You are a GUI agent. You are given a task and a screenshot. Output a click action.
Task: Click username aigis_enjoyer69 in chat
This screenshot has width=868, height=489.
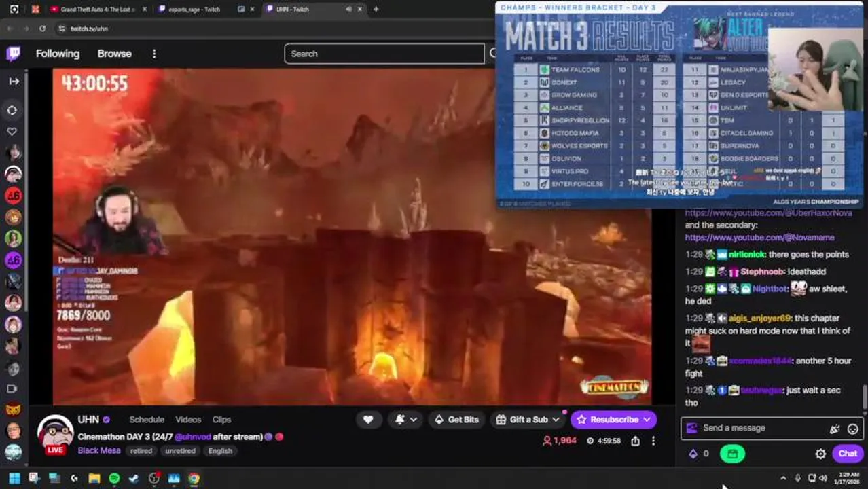coord(759,318)
